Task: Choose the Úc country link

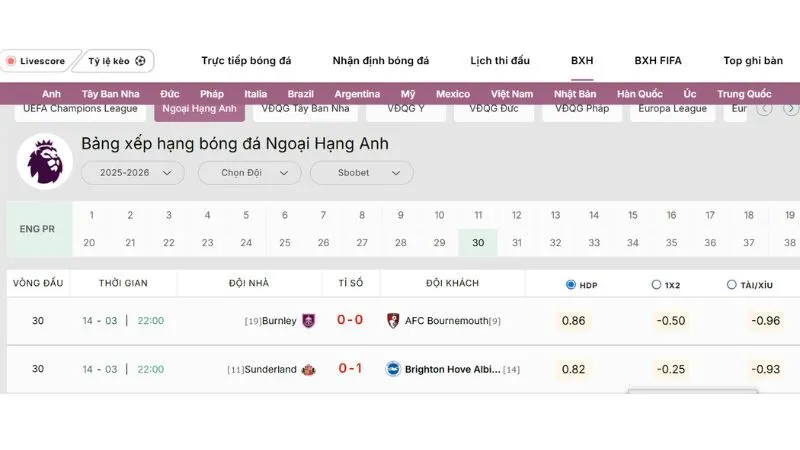Action: [690, 94]
